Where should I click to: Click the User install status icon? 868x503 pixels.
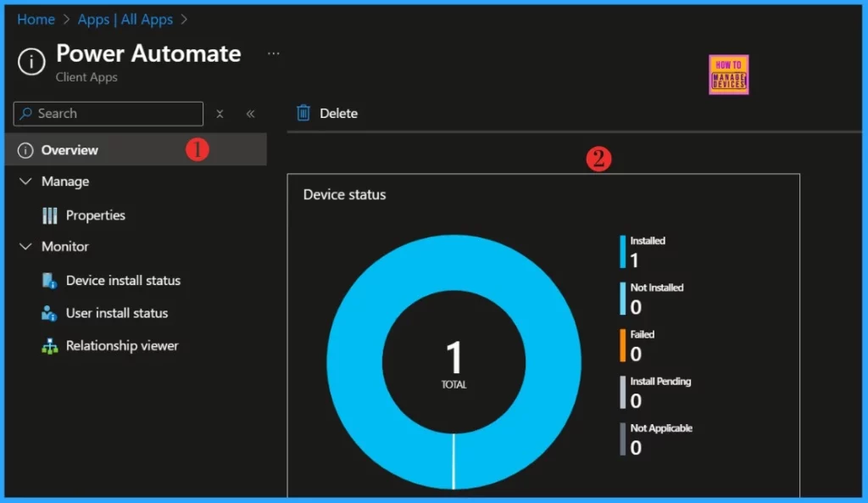point(49,313)
